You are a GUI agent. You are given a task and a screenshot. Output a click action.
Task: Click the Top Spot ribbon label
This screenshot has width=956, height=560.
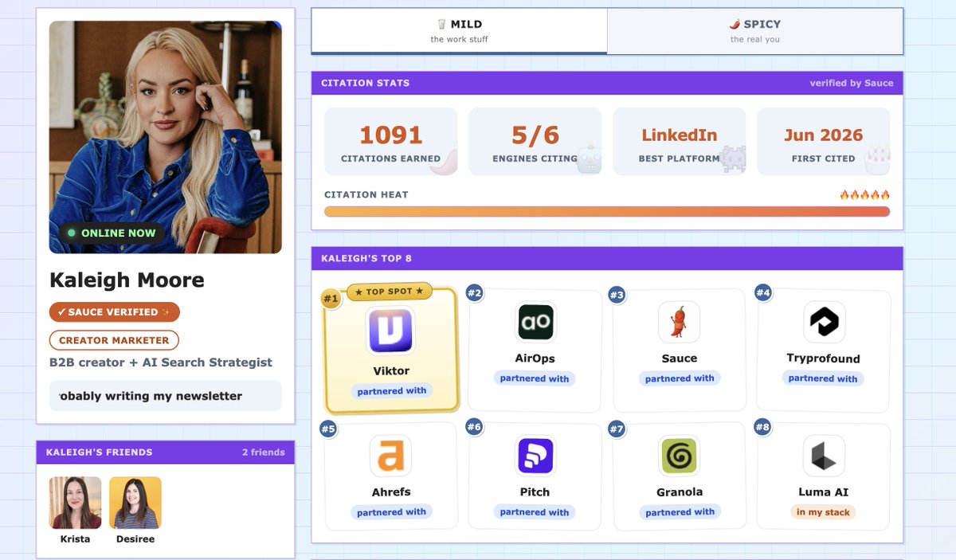[x=390, y=292]
